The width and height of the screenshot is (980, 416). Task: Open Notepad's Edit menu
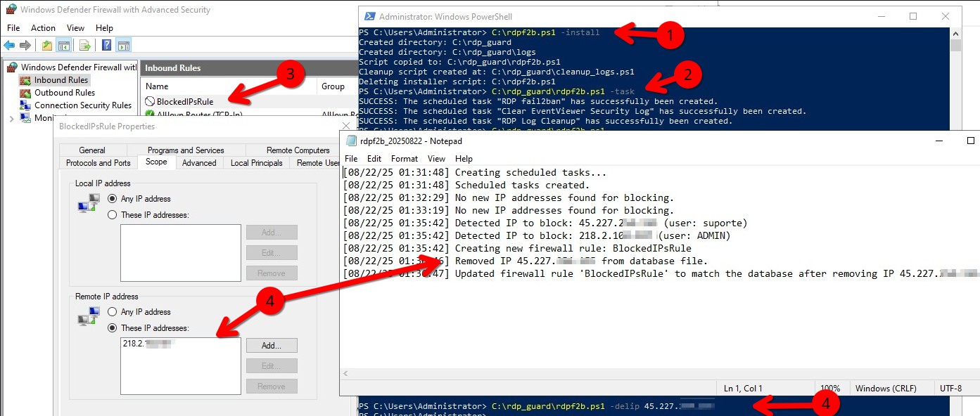(x=374, y=159)
